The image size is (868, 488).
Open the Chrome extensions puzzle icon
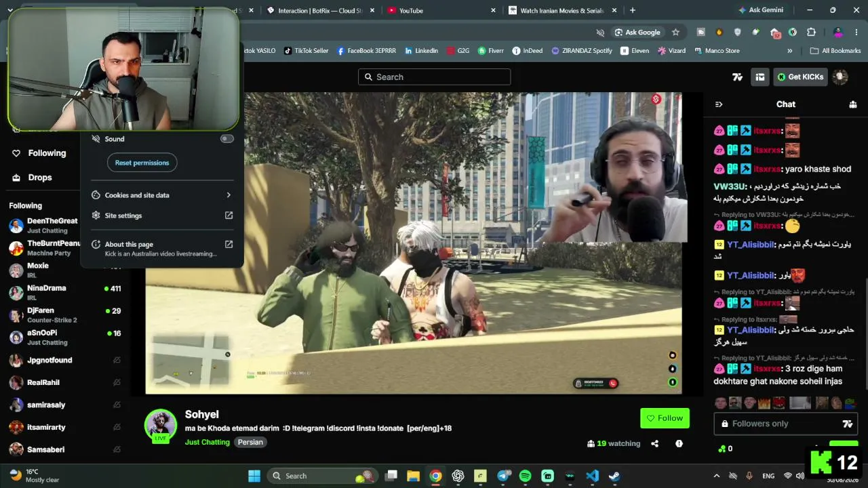[x=811, y=32]
